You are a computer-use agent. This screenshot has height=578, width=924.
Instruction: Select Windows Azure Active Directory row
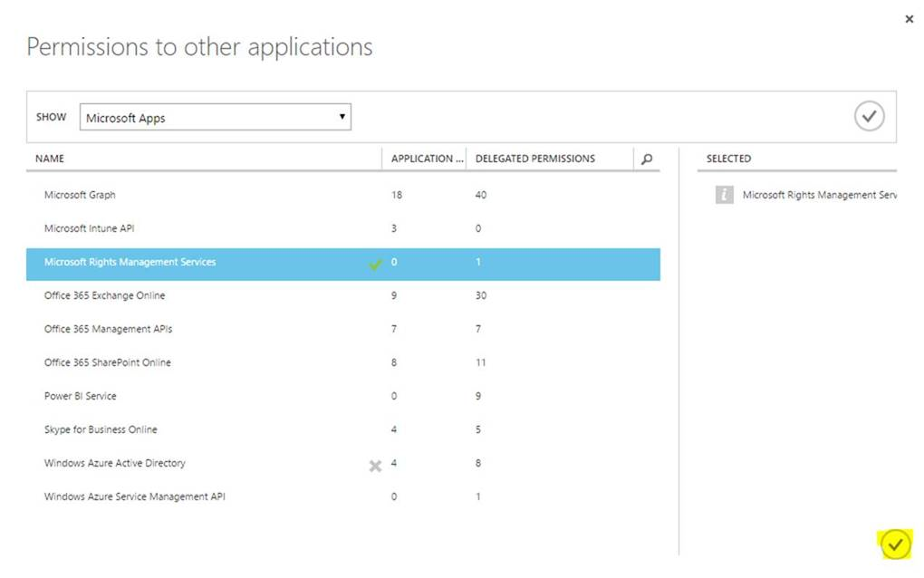coord(343,463)
